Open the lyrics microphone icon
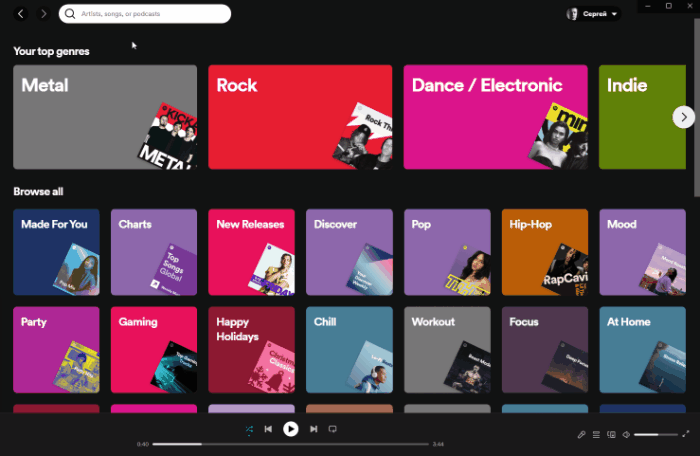Screen dimensions: 700x456 [582, 435]
